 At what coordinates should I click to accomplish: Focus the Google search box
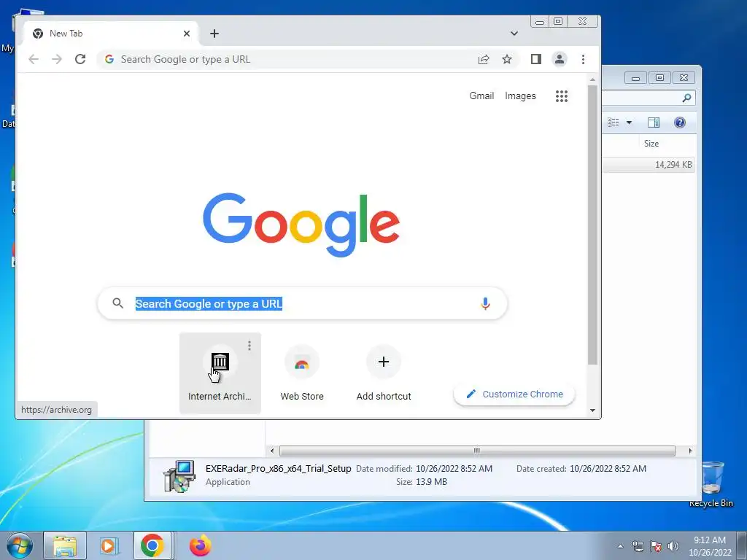pos(303,303)
